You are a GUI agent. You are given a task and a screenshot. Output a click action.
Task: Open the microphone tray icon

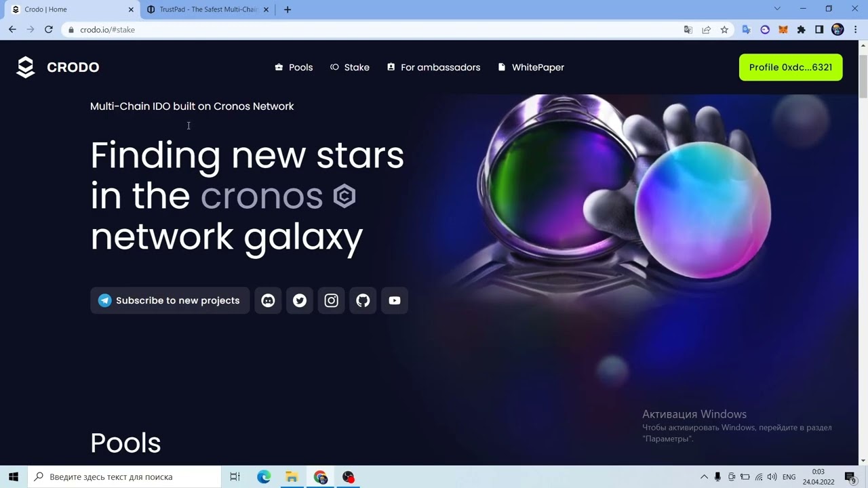click(x=717, y=477)
